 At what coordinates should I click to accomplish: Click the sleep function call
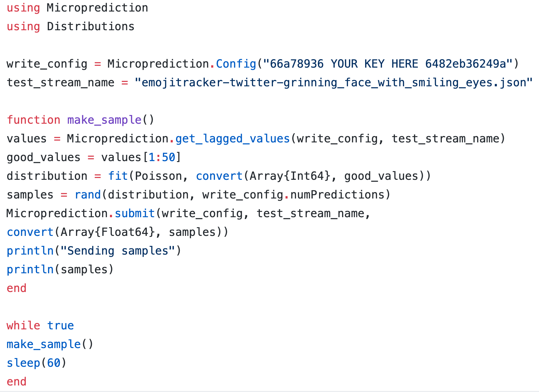(x=23, y=363)
